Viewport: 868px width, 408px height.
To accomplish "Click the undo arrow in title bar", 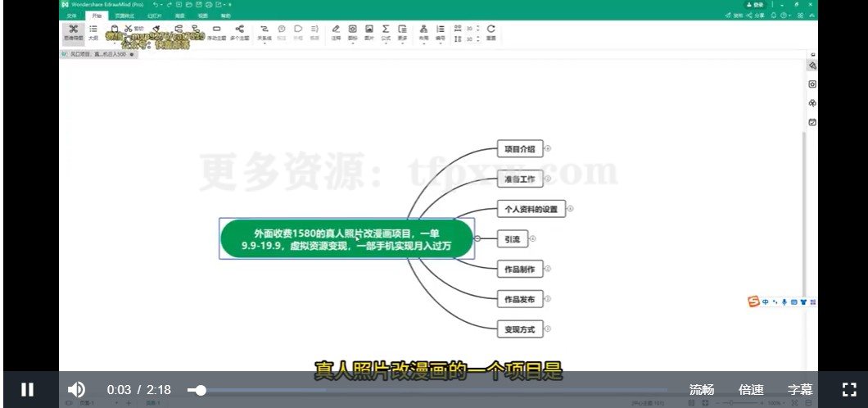I will (156, 4).
